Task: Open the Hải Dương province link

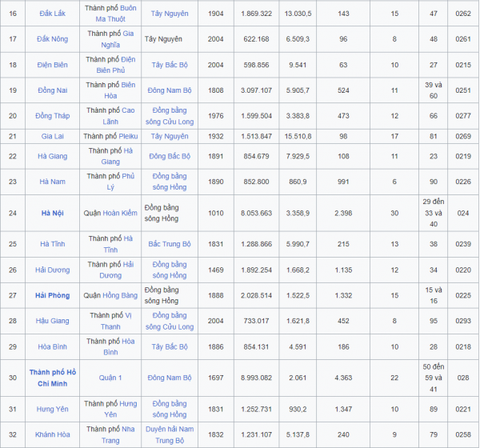Action: click(x=52, y=270)
